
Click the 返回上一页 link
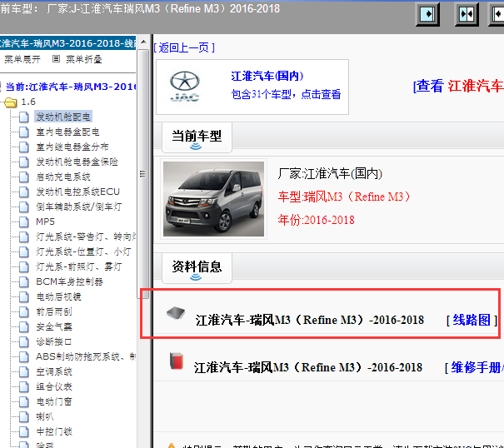point(184,48)
